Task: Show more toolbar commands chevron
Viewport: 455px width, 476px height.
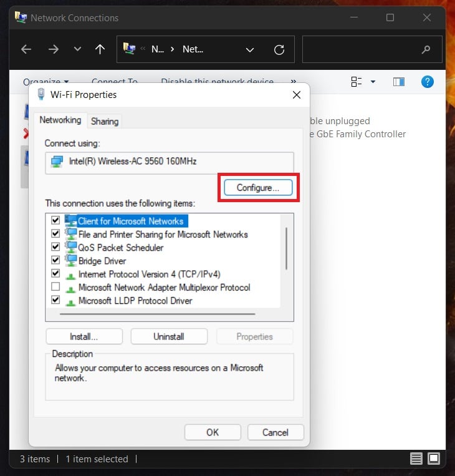Action: (x=294, y=81)
